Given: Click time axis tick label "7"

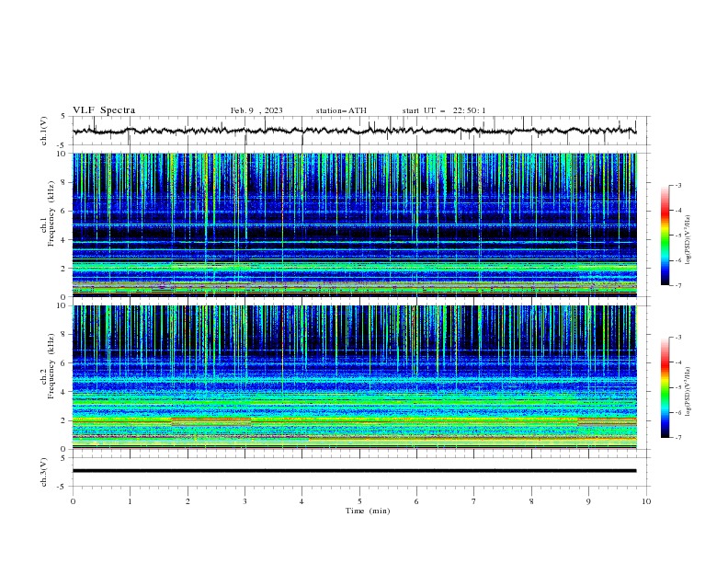Looking at the screenshot, I should [x=474, y=501].
